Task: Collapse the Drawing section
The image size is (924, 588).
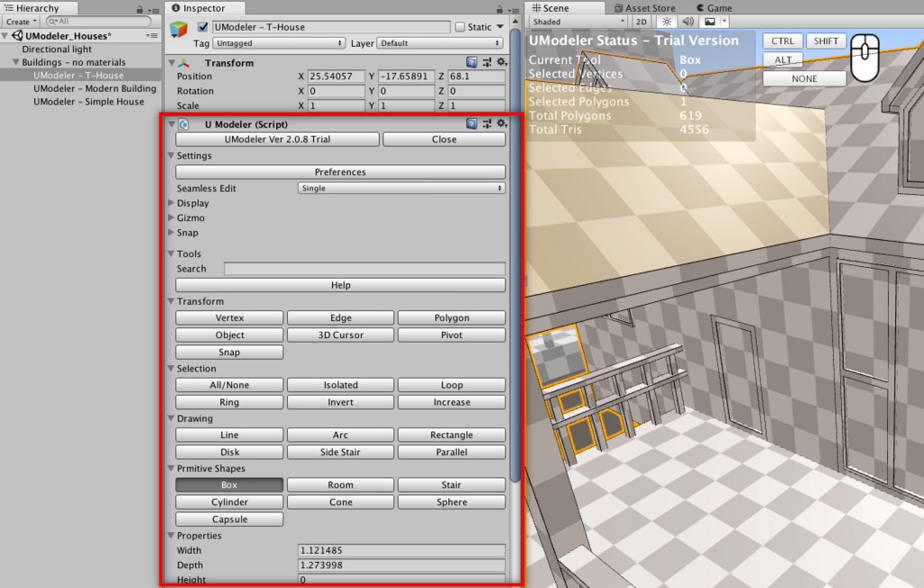Action: [171, 418]
